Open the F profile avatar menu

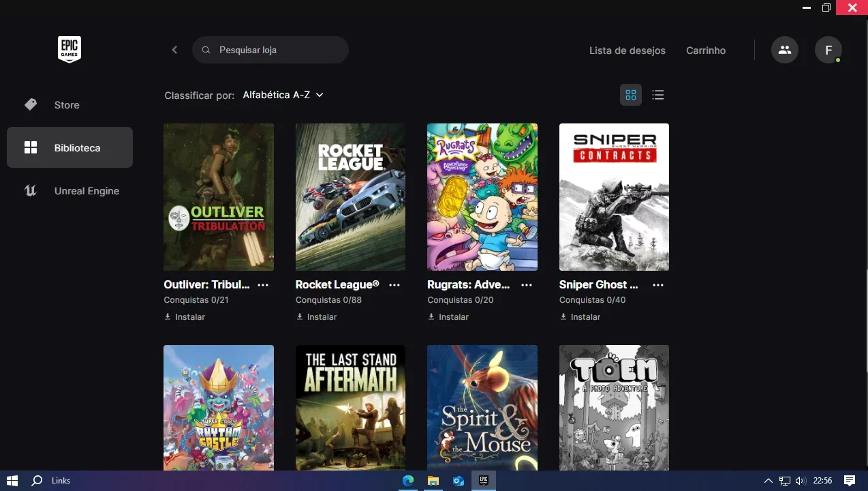pyautogui.click(x=828, y=50)
